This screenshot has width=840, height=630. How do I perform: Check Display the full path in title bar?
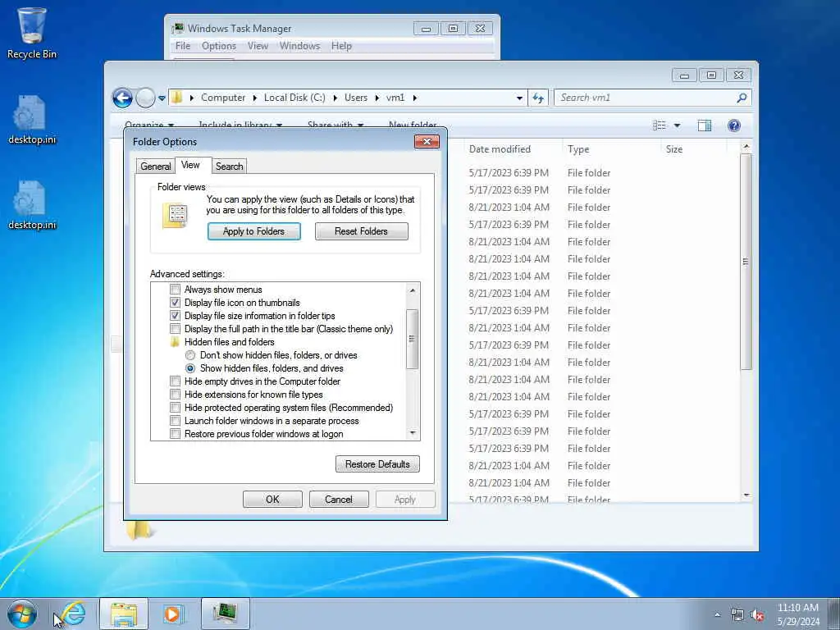(176, 329)
